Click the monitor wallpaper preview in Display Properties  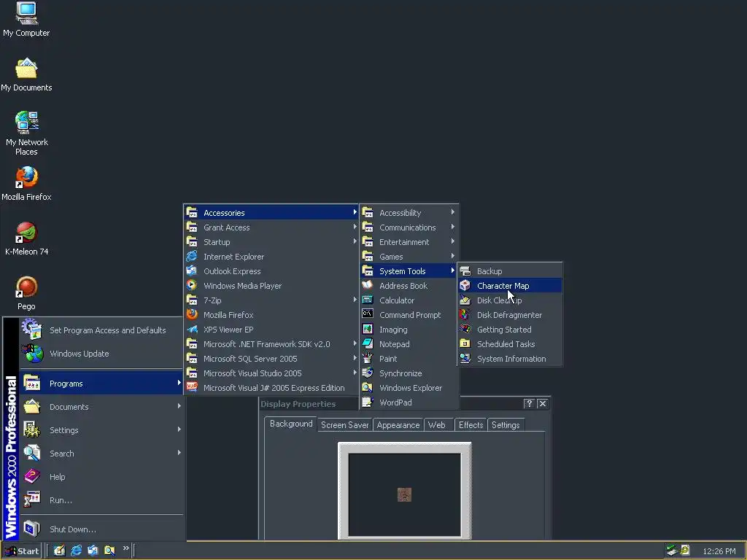(x=404, y=495)
